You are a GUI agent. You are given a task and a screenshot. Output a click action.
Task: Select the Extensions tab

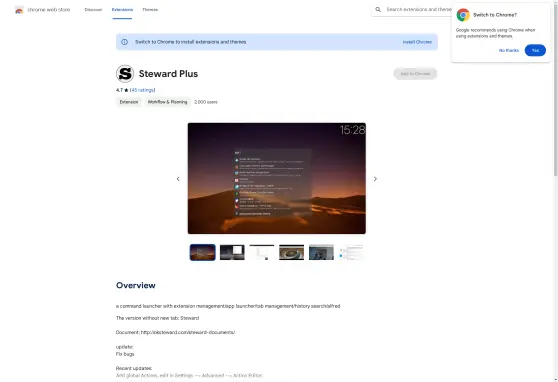pyautogui.click(x=122, y=10)
